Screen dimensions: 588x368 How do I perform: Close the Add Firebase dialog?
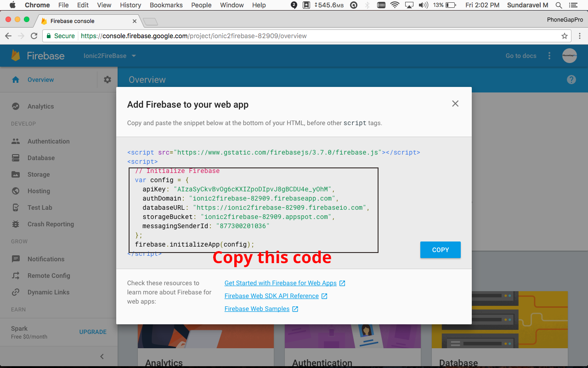[455, 103]
